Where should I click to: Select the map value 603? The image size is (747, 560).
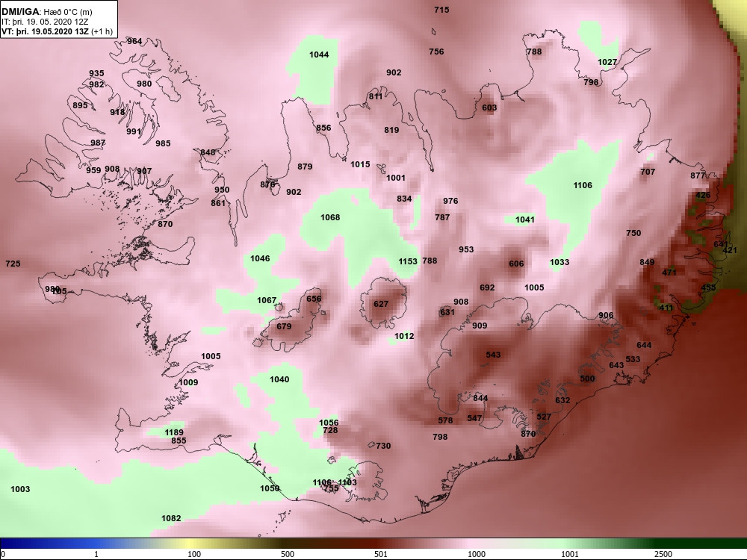(x=489, y=108)
